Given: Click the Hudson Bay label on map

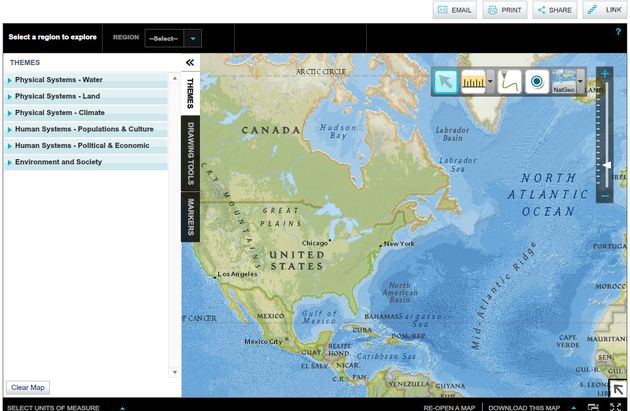Looking at the screenshot, I should 338,131.
